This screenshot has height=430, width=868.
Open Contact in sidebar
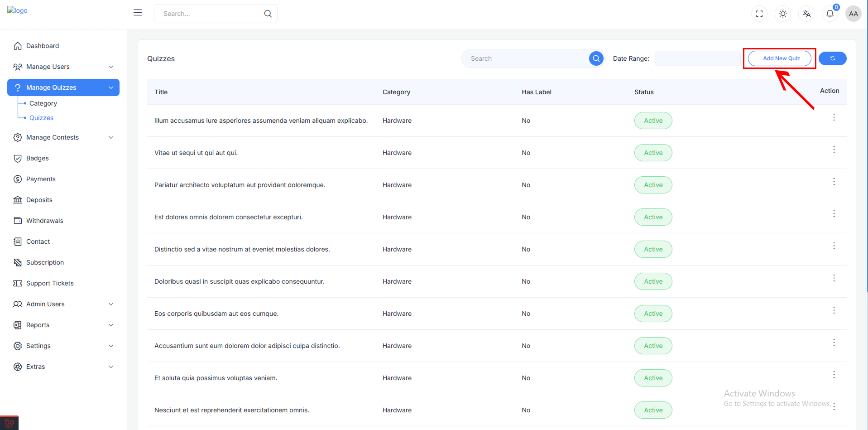(x=63, y=242)
